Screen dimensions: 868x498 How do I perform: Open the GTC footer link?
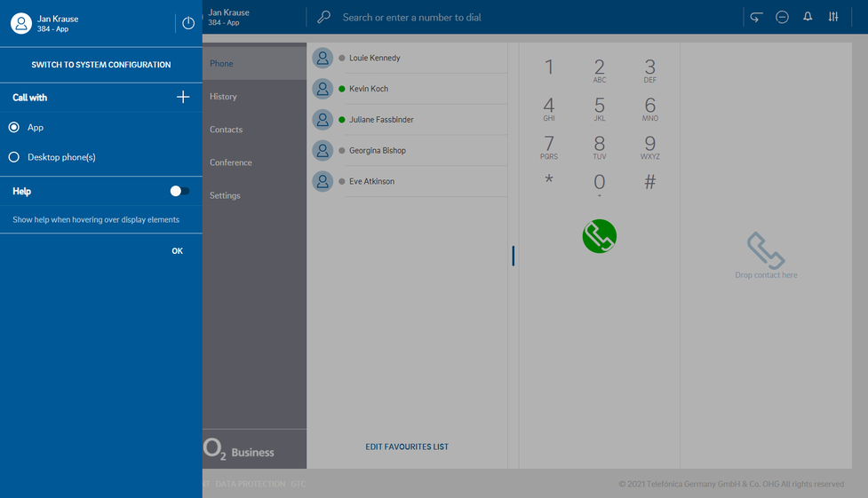[299, 484]
